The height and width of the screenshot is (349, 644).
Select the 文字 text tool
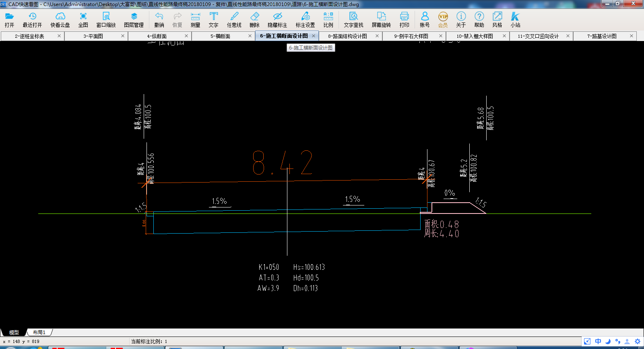pyautogui.click(x=213, y=20)
